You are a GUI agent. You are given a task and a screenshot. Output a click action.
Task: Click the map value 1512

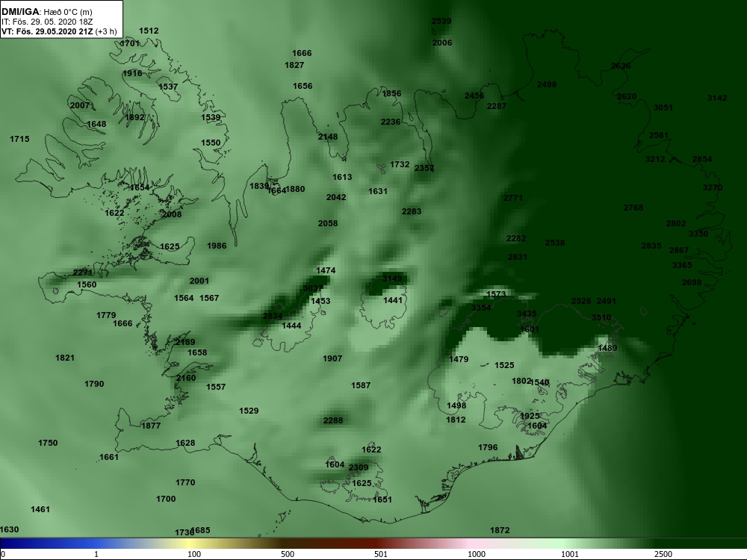coord(149,31)
